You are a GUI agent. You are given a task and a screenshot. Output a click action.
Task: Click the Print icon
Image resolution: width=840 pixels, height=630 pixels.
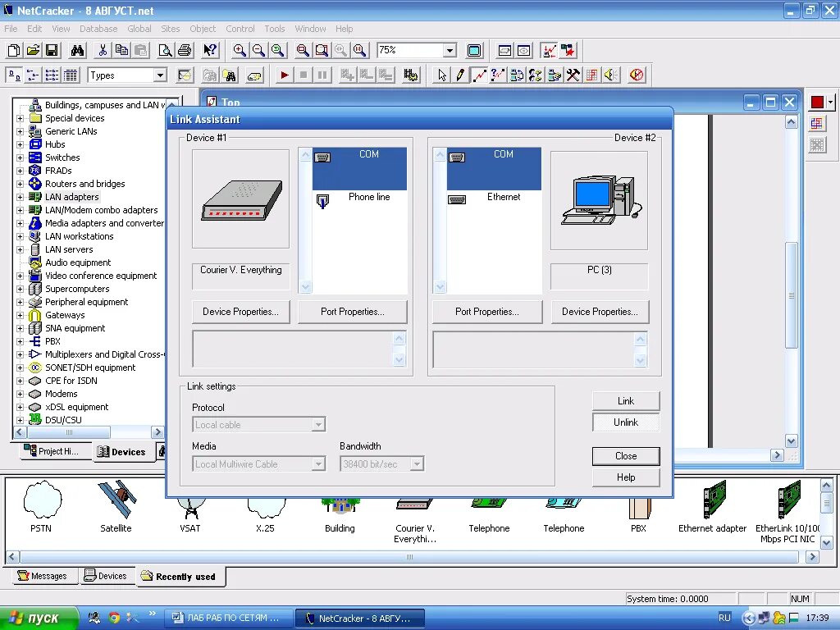(x=185, y=50)
